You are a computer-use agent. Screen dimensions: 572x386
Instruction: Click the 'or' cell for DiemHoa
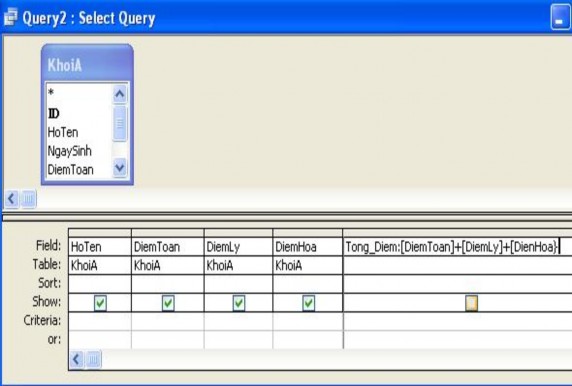pyautogui.click(x=308, y=340)
